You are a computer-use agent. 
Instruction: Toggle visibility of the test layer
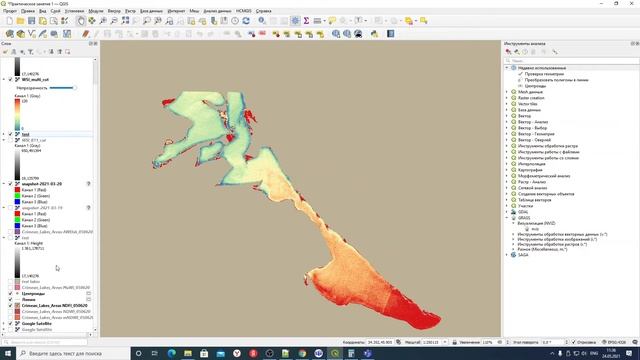click(11, 134)
